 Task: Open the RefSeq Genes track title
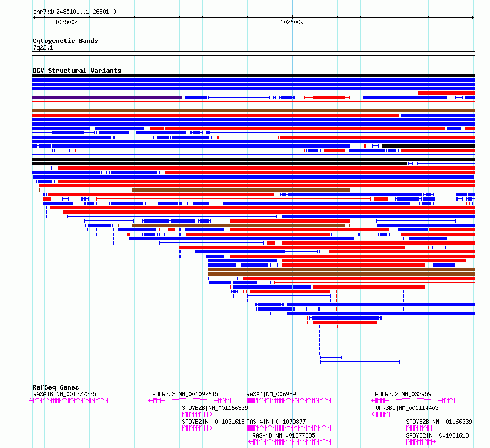click(56, 387)
